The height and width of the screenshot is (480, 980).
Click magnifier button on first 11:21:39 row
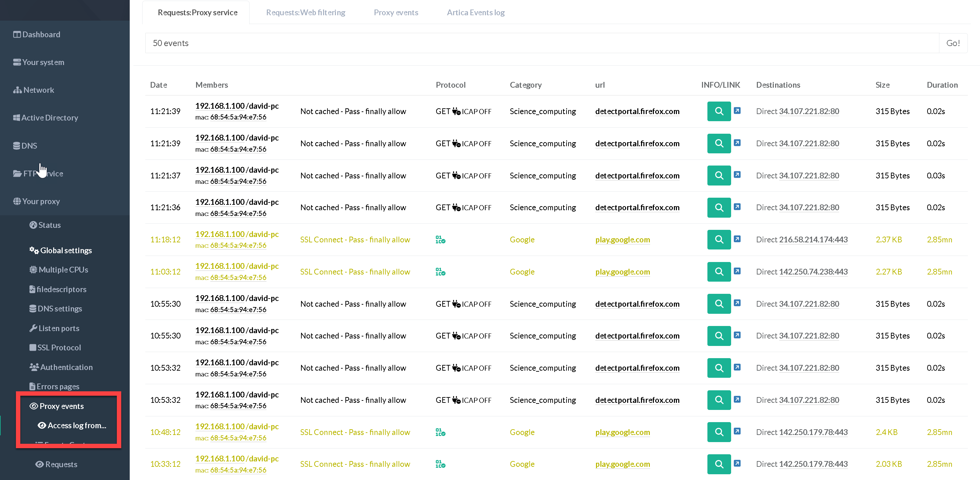coord(719,111)
